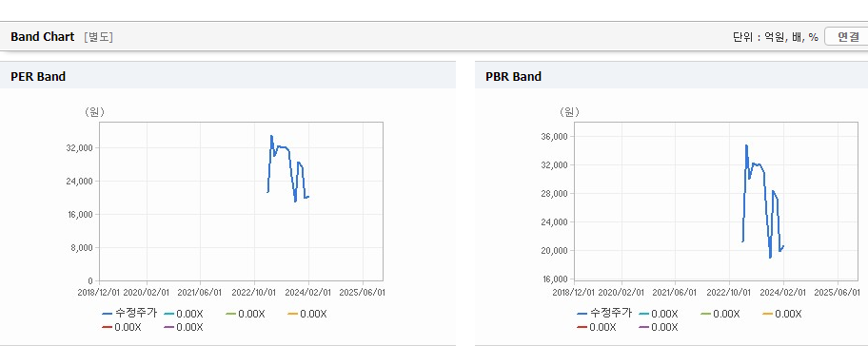868x346 pixels.
Task: Toggle green 0.00X legend in PER Band
Action: [x=246, y=314]
